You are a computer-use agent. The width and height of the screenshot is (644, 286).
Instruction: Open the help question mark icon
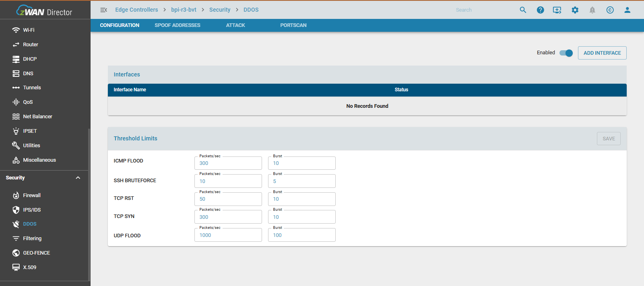(x=540, y=10)
